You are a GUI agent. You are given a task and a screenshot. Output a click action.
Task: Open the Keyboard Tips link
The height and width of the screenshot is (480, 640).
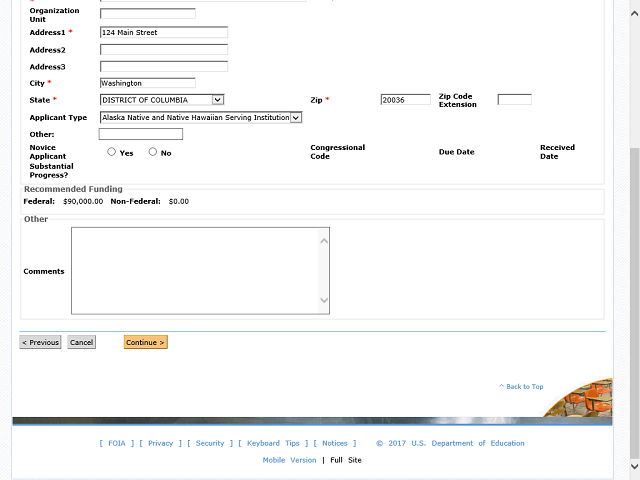(x=273, y=443)
